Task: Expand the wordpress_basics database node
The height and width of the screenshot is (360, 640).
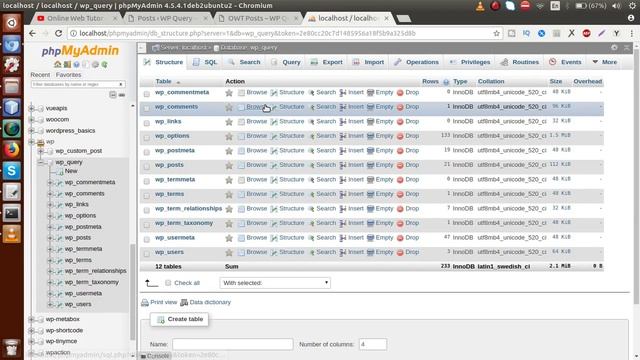Action: 31,131
